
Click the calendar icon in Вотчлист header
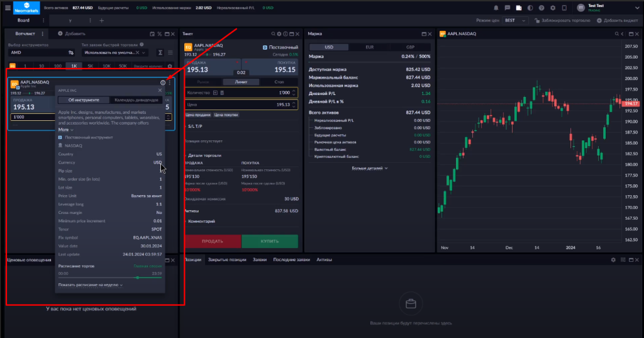click(152, 34)
